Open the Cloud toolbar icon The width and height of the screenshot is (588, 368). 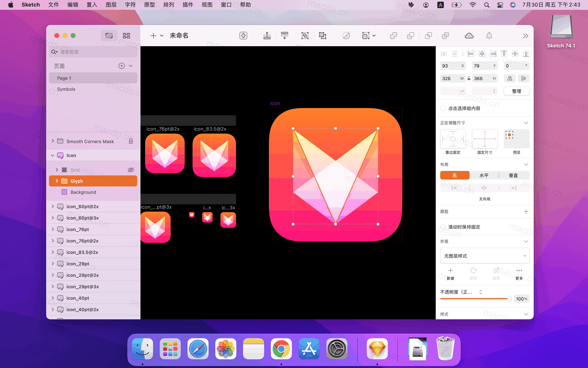[x=469, y=36]
